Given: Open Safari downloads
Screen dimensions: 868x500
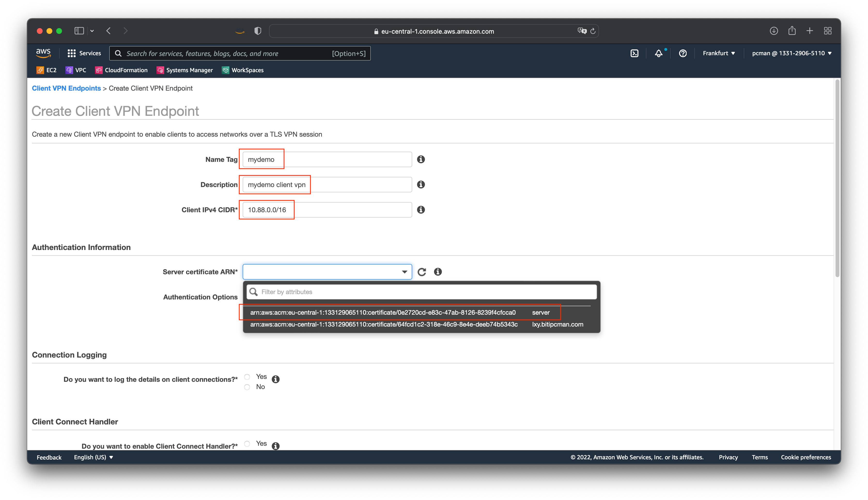Looking at the screenshot, I should pyautogui.click(x=774, y=31).
